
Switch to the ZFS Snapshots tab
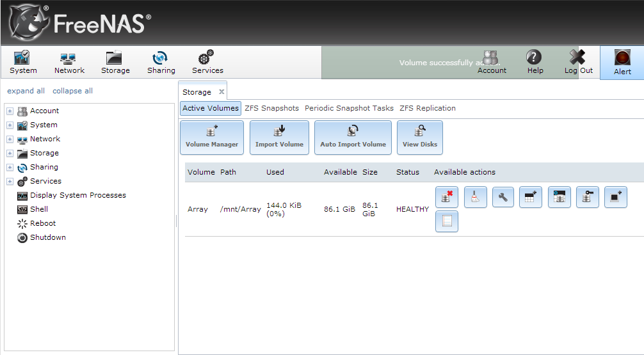271,108
